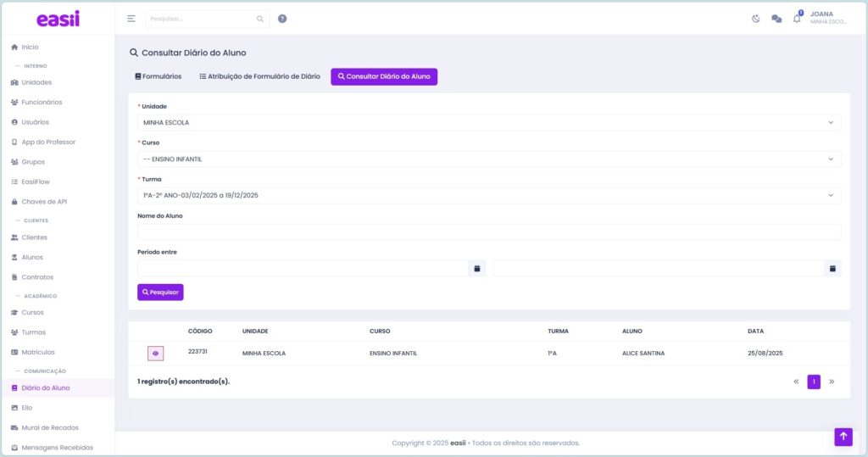View diary record with eye icon
868x457 pixels.
(155, 354)
